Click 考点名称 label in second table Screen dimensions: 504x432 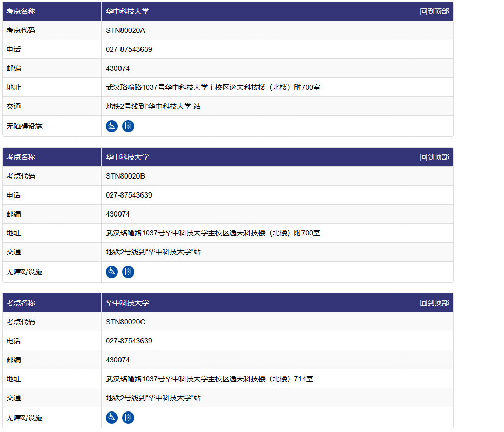point(21,157)
